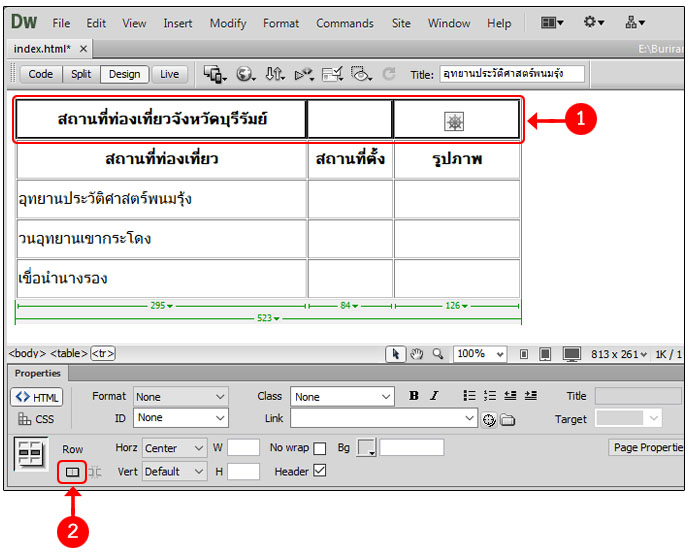Click the preview in browser globe icon
This screenshot has height=554, width=691.
point(243,74)
